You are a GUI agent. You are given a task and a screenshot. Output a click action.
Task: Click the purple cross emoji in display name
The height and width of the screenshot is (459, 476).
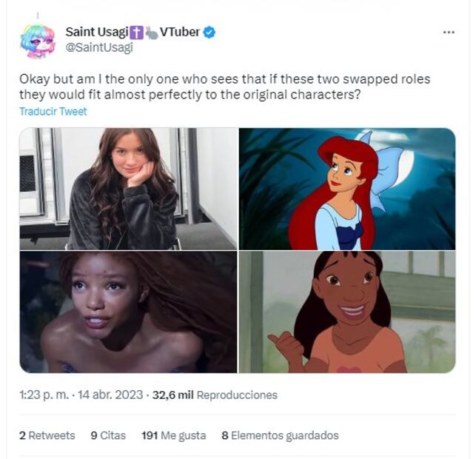[136, 32]
